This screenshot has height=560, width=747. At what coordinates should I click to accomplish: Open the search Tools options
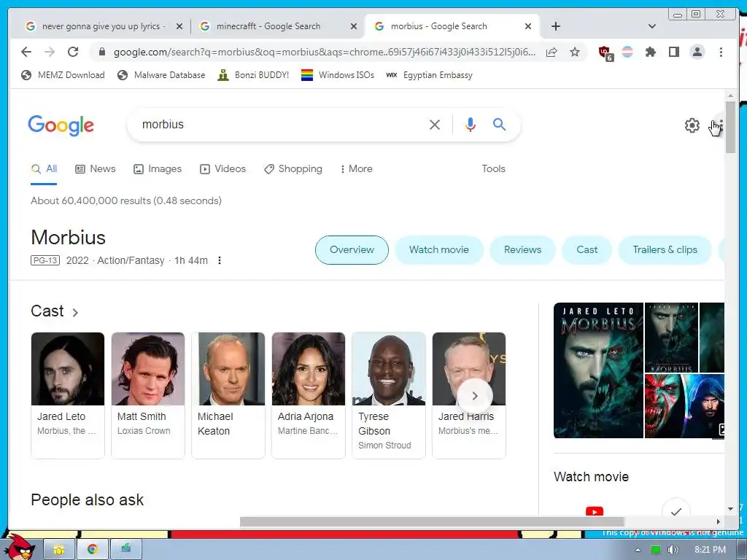coord(493,169)
